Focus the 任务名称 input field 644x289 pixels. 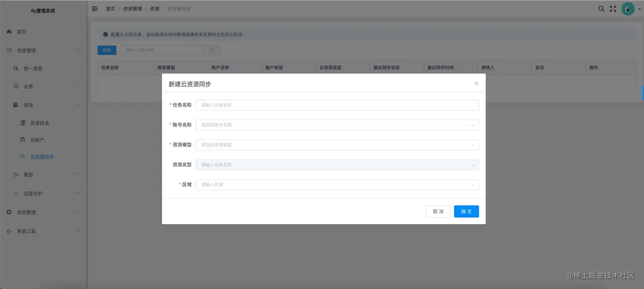click(x=337, y=105)
